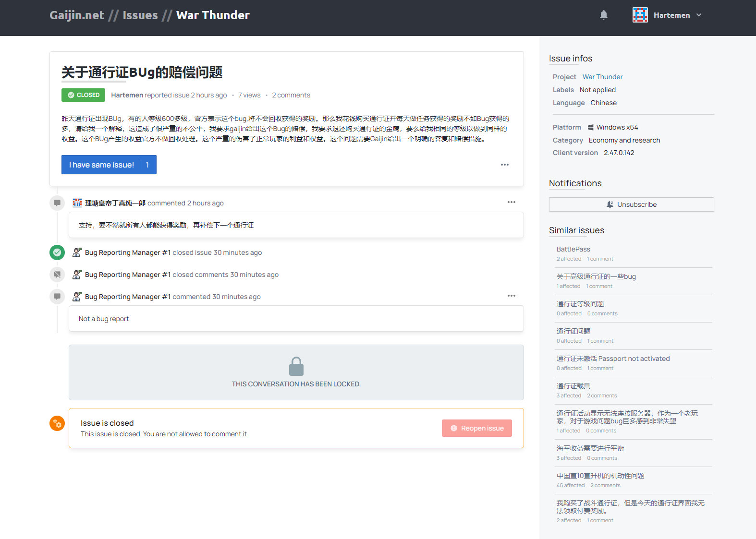Click Bug Reporting Manager avatar on 'closed comments' row

[x=77, y=275]
